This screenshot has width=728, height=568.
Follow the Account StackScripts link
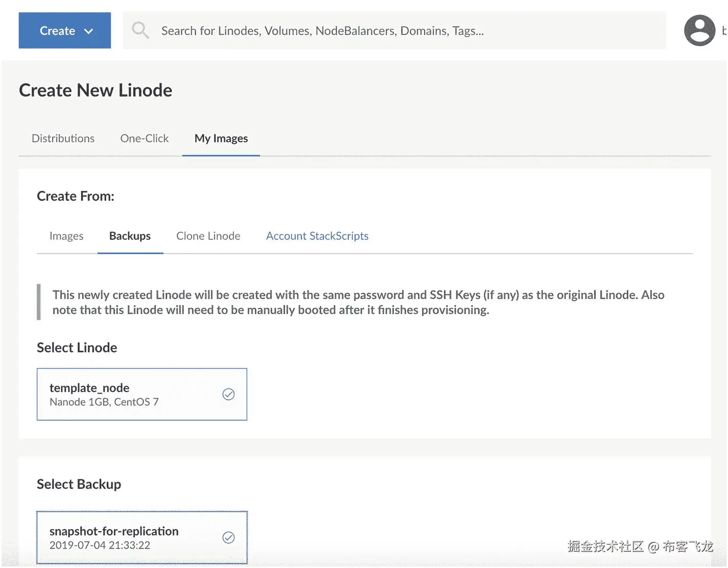click(317, 236)
